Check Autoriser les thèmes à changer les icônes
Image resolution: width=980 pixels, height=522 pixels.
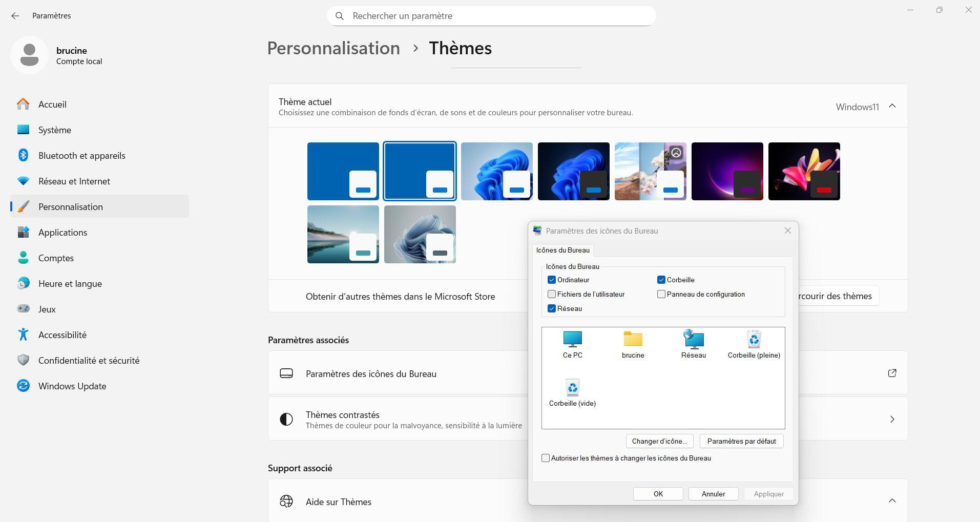tap(546, 458)
